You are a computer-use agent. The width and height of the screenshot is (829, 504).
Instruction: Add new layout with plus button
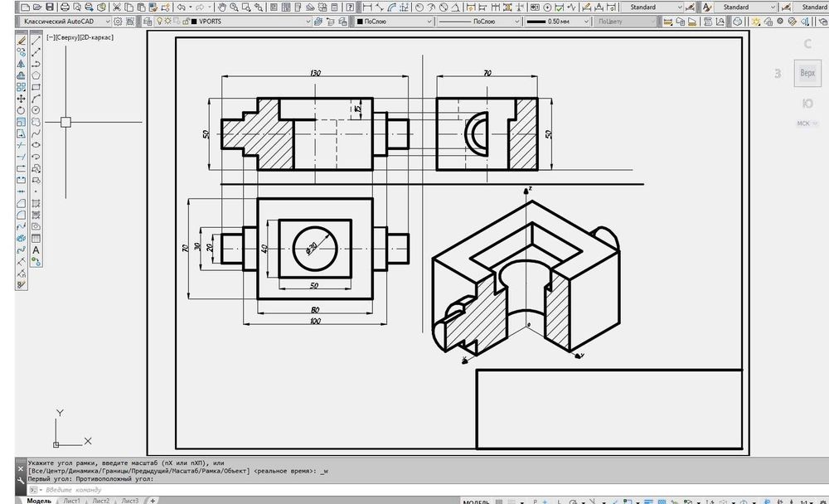click(153, 501)
